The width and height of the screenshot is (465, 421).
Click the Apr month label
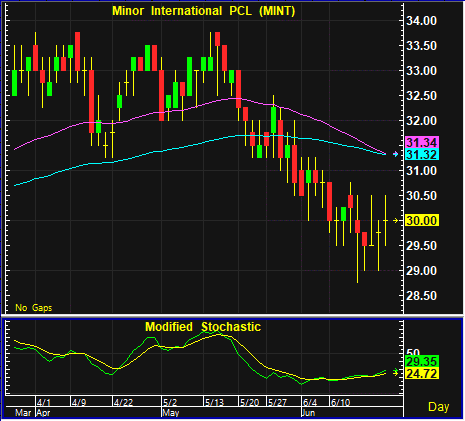pos(43,413)
